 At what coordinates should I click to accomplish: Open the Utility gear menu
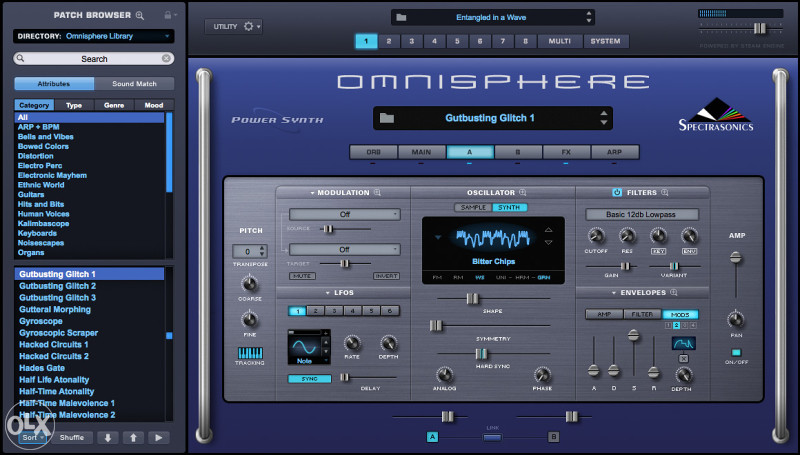pyautogui.click(x=248, y=26)
